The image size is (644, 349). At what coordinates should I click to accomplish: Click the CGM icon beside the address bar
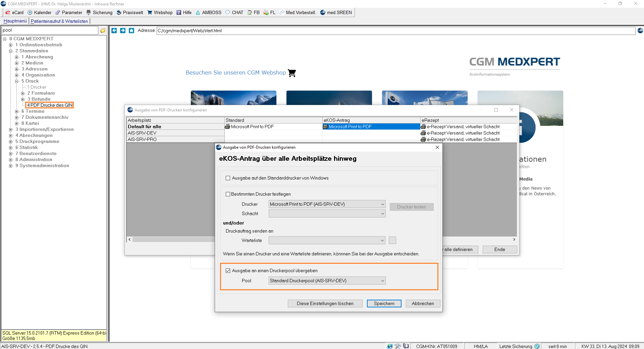[640, 31]
